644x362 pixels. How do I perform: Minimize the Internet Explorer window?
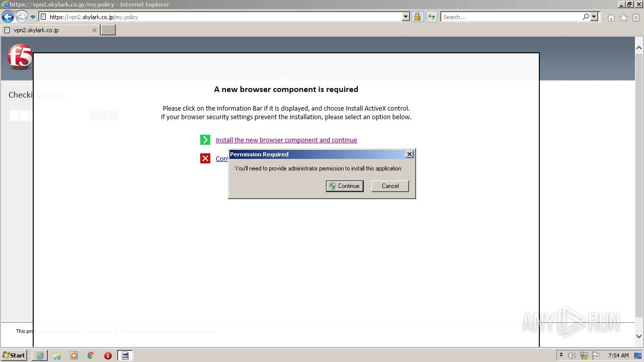621,4
